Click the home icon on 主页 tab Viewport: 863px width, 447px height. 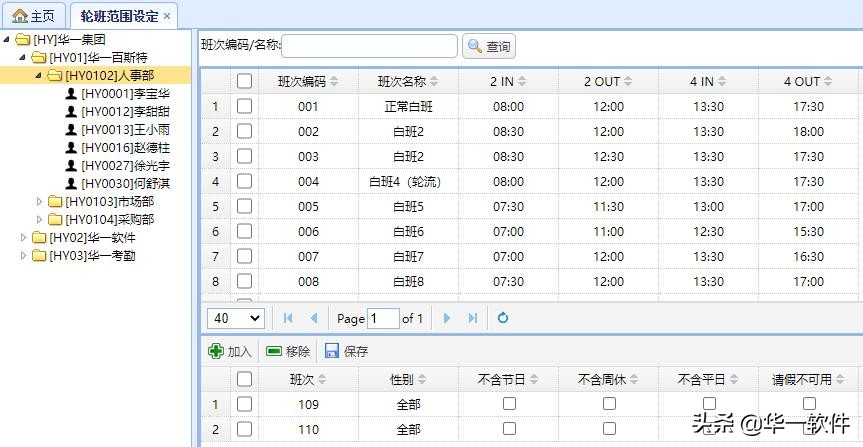point(19,16)
